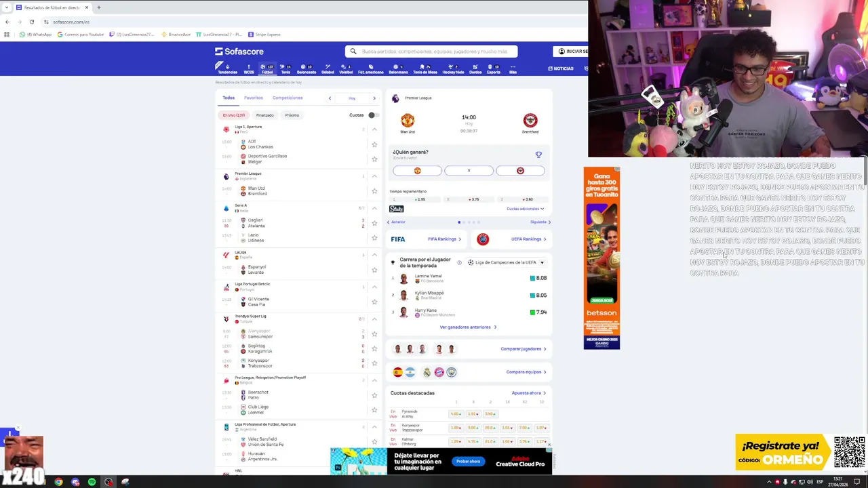
Task: Collapse the Liga 1, Apertura section
Action: [x=374, y=129]
